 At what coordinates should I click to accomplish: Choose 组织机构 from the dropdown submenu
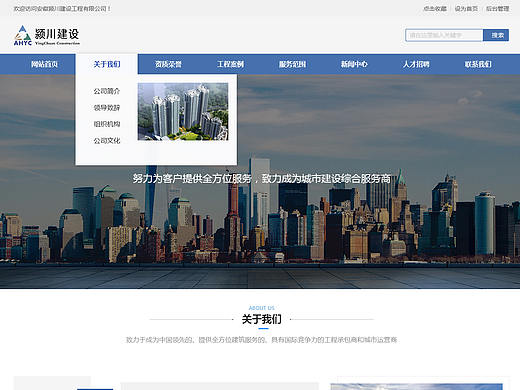[x=107, y=124]
